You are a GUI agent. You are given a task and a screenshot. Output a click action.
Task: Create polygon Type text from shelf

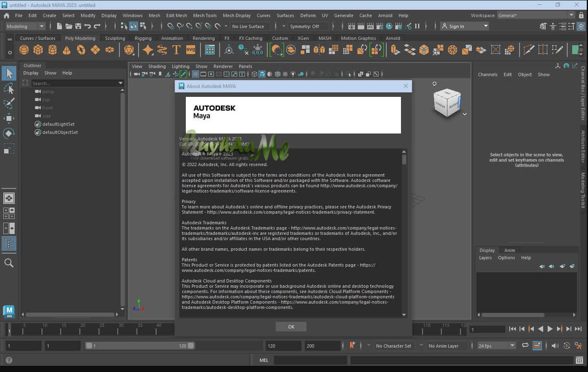pyautogui.click(x=176, y=50)
